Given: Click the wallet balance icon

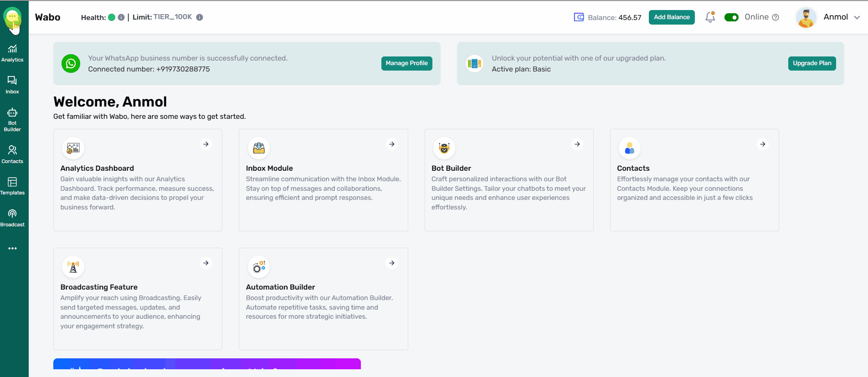Looking at the screenshot, I should pyautogui.click(x=579, y=17).
